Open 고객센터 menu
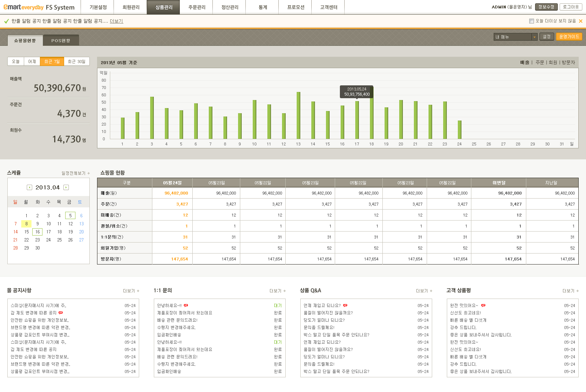The height and width of the screenshot is (392, 586). 329,7
